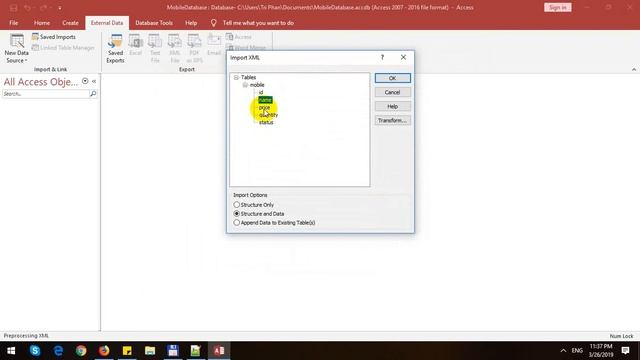Open Sticky Notes from taskbar

coord(127,351)
